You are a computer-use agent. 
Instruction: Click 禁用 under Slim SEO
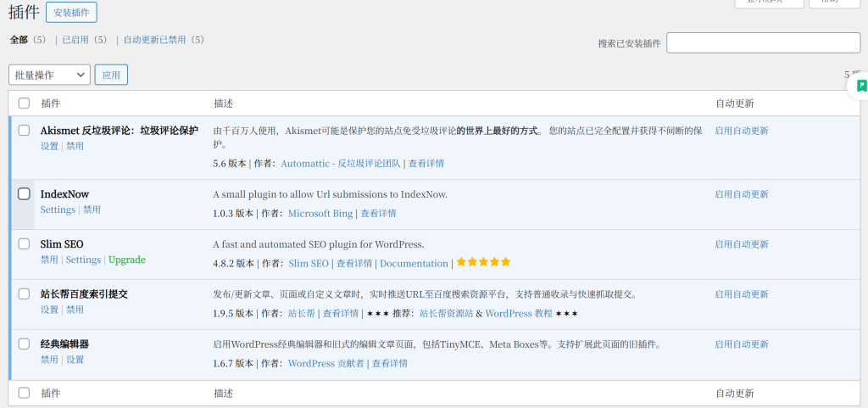click(49, 260)
